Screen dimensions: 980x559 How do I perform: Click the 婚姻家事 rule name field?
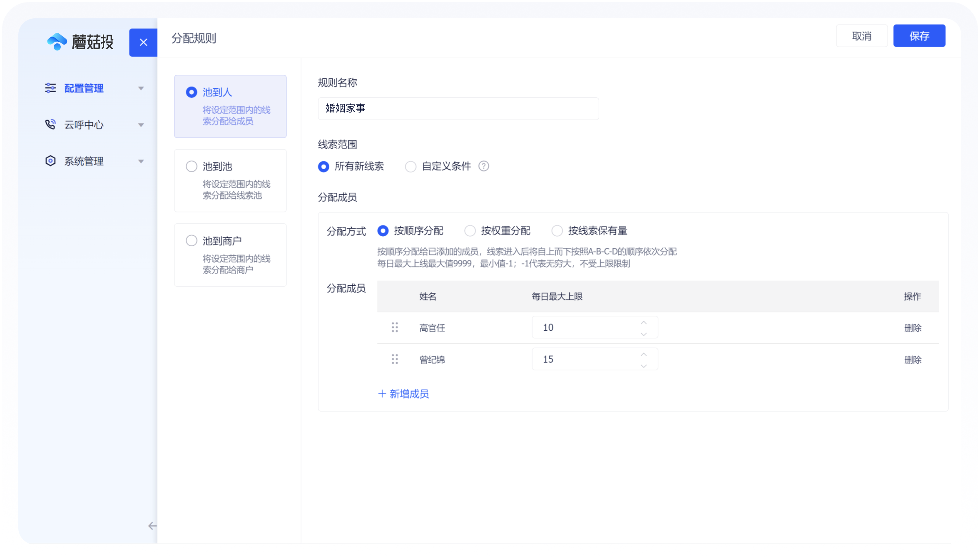point(458,108)
